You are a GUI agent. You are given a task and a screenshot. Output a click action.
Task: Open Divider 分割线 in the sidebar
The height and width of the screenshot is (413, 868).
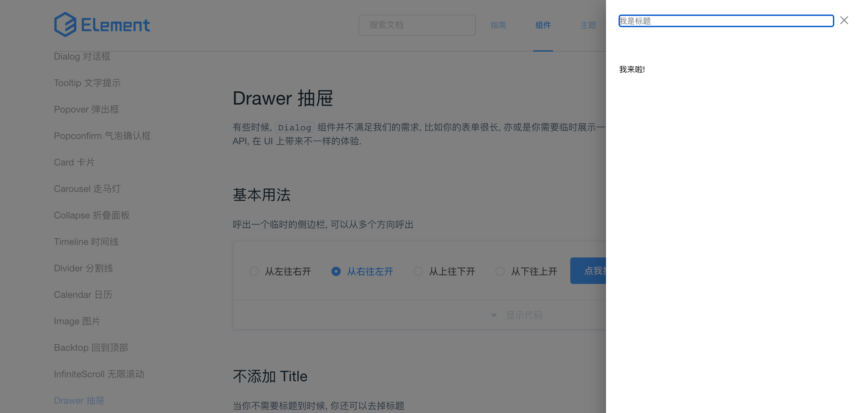tap(83, 268)
